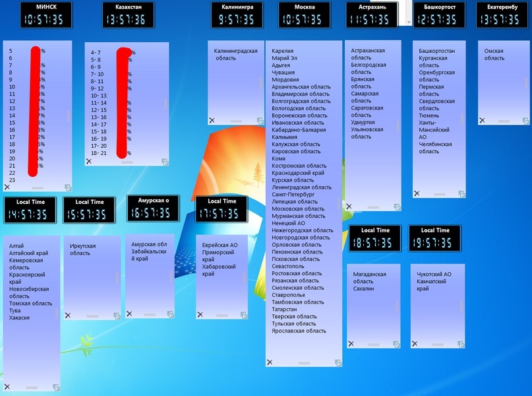Click the Local Time clock showing 15:57:35
This screenshot has height=396, width=532.
89,210
